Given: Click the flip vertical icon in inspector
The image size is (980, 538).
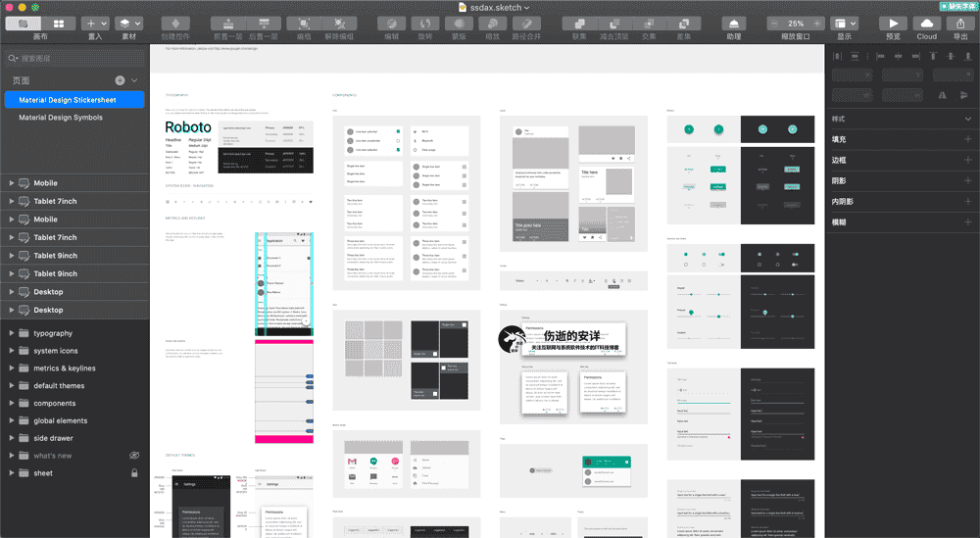Looking at the screenshot, I should 964,96.
